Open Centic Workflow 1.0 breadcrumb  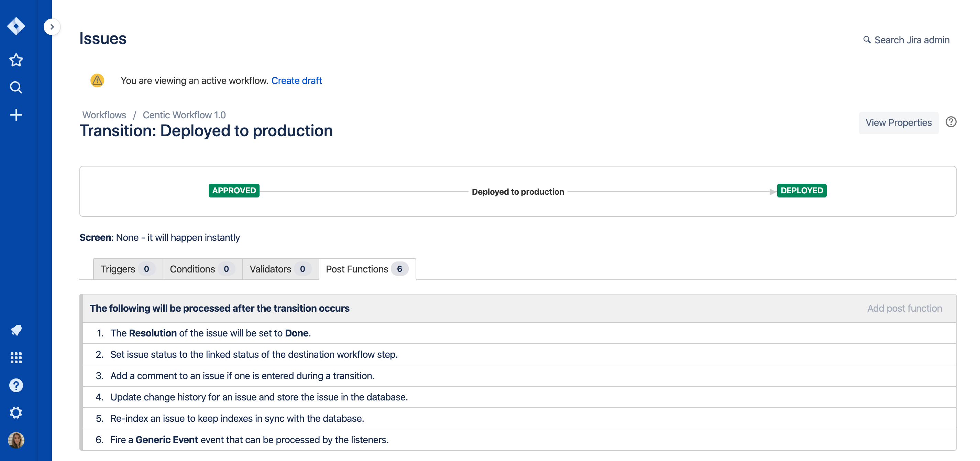click(184, 115)
